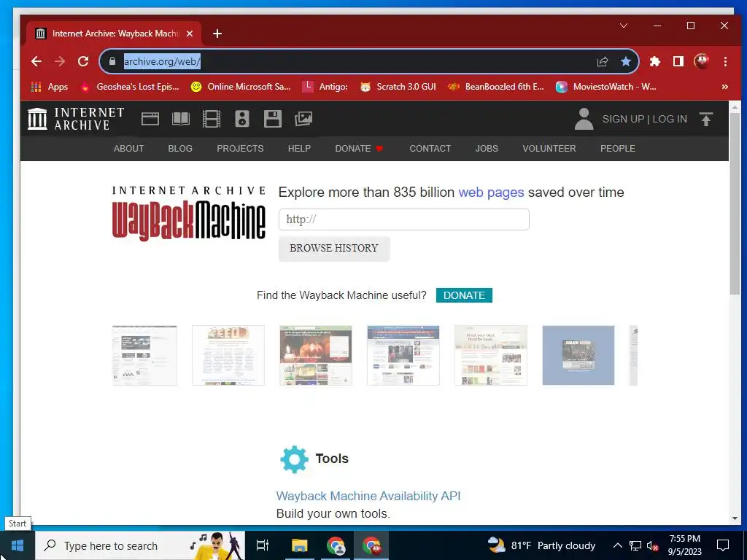747x560 pixels.
Task: Click the share this page icon
Action: click(603, 61)
